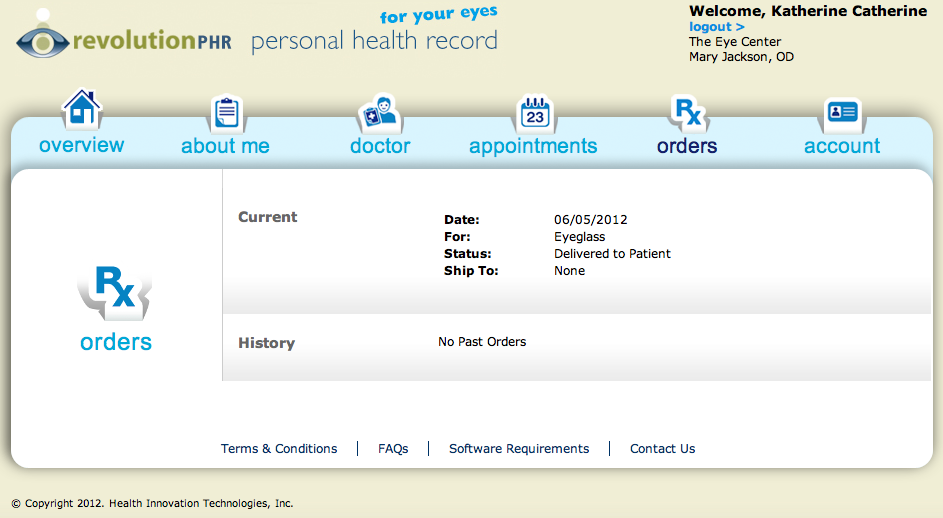The image size is (943, 518).
Task: Click the personal health record title
Action: point(374,41)
